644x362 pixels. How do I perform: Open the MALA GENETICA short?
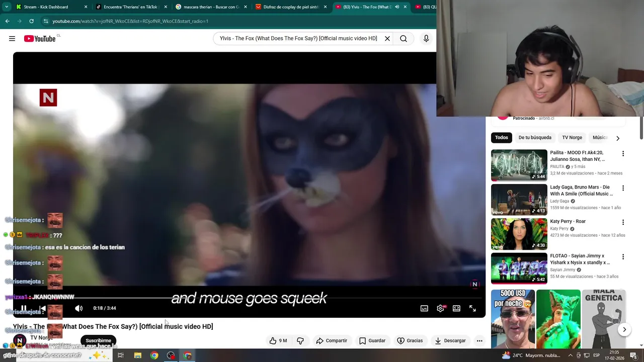pos(604,319)
